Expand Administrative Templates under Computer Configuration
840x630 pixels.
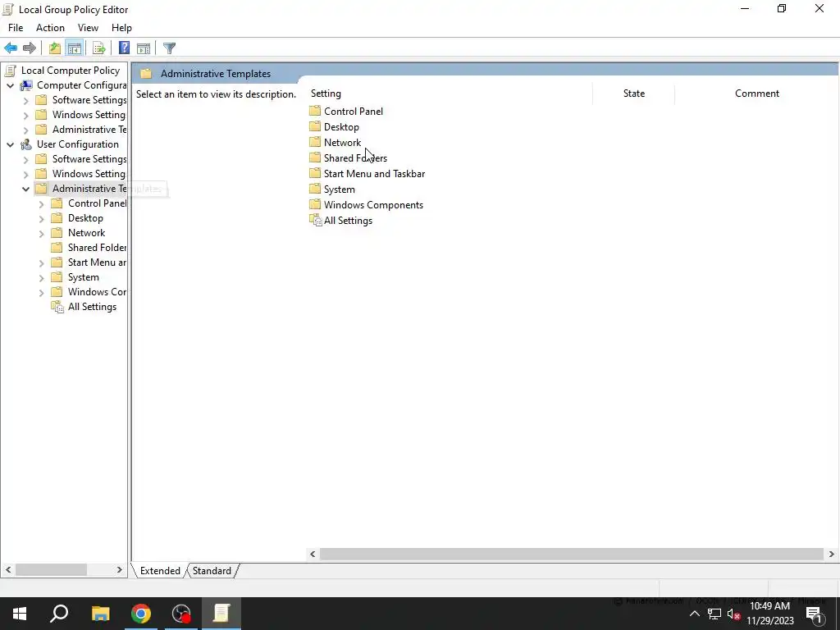(x=25, y=130)
